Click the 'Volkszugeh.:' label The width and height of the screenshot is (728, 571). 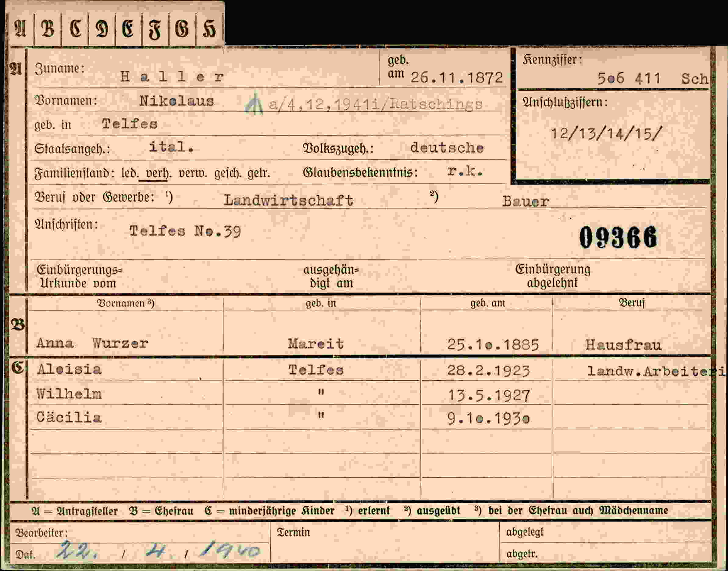coord(338,149)
